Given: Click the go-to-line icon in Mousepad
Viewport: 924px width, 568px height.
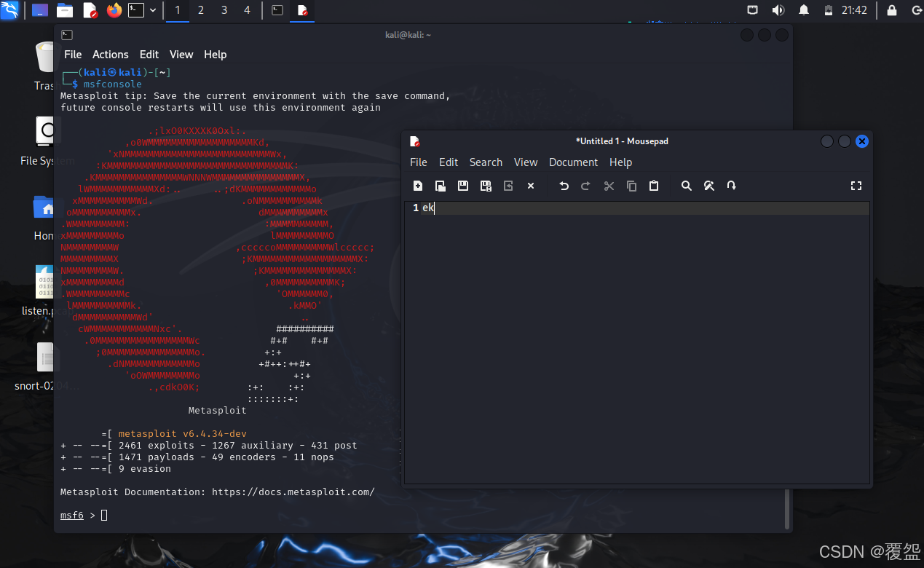Looking at the screenshot, I should click(x=732, y=186).
